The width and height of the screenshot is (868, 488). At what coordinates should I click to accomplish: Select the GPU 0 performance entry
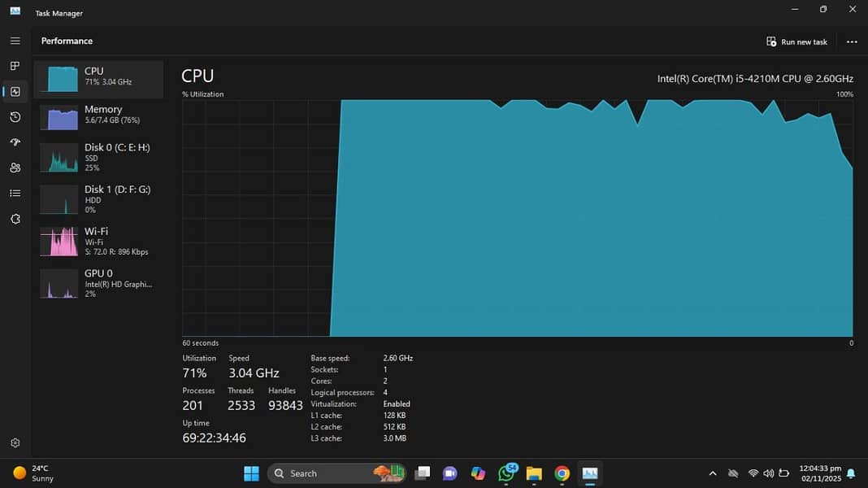pos(98,283)
